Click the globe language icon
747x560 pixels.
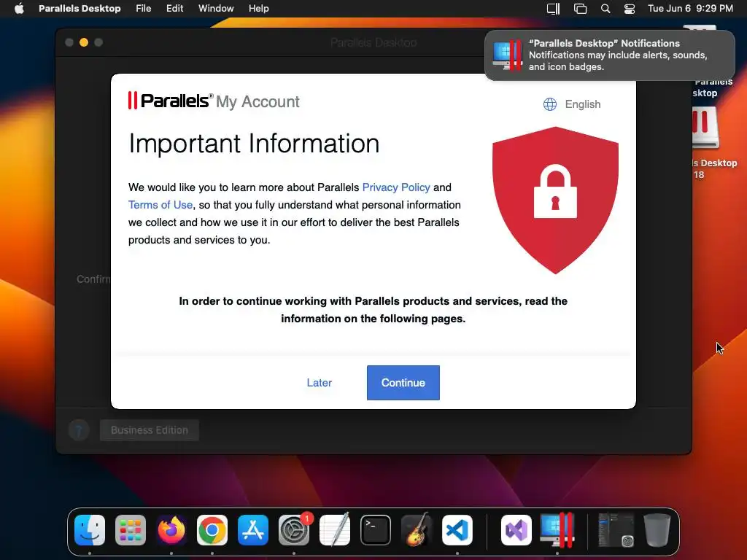pos(550,104)
